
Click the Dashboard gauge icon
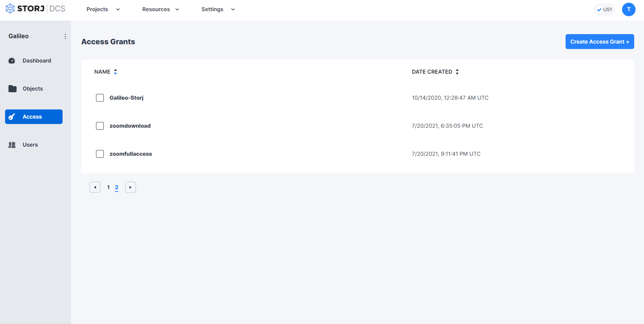point(12,61)
